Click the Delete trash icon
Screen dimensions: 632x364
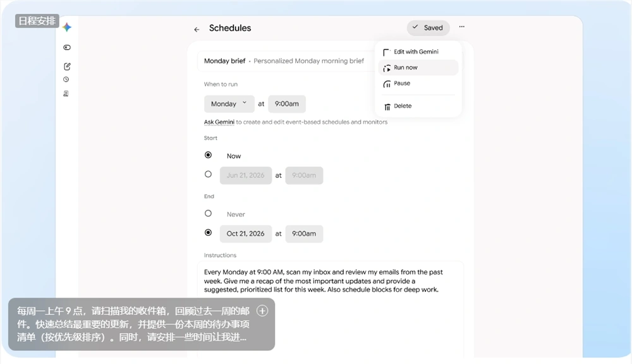(387, 107)
